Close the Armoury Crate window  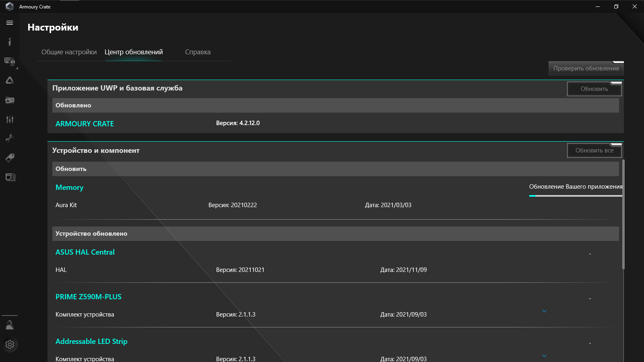(x=635, y=6)
